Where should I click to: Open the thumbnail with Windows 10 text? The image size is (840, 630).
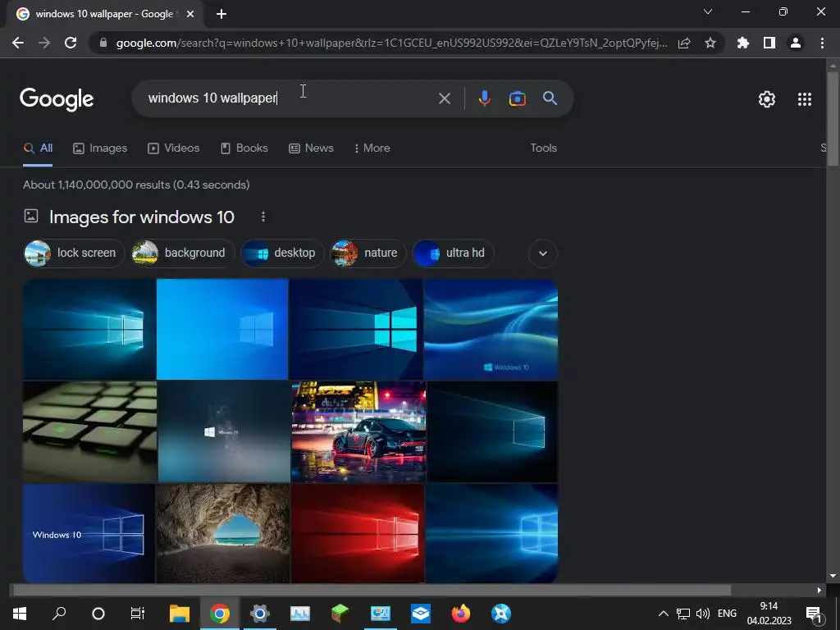89,533
